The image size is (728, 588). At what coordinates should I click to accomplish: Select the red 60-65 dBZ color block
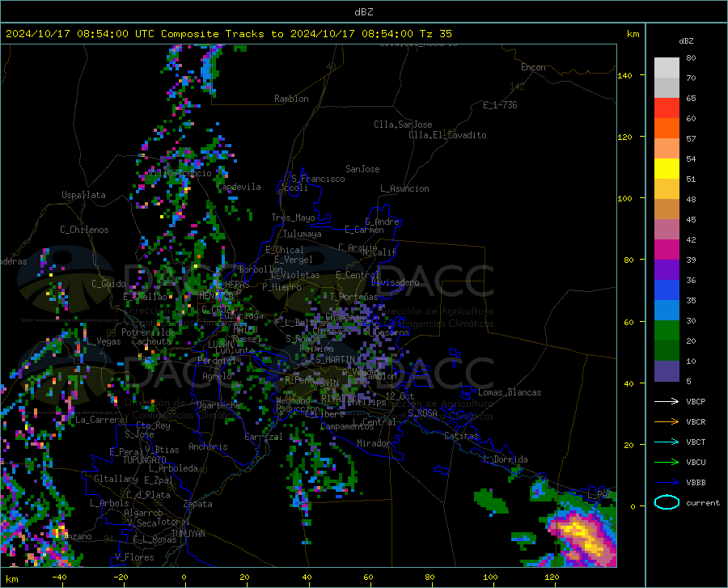[667, 108]
